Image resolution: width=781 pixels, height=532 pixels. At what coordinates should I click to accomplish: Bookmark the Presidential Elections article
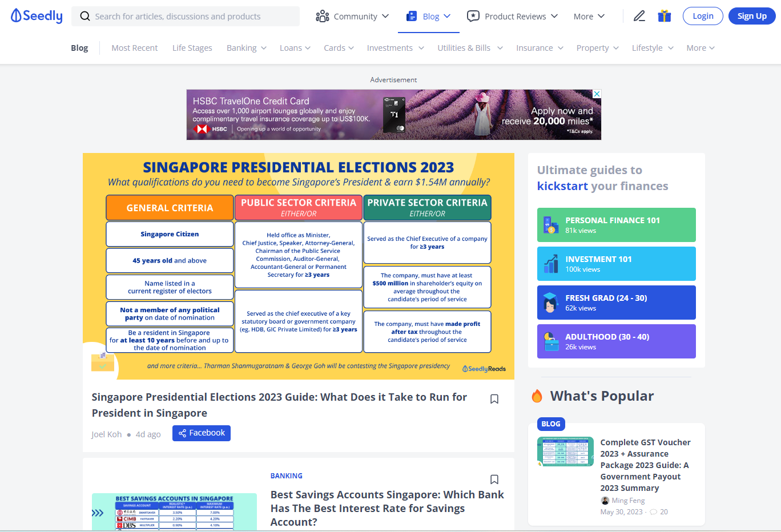pos(494,398)
